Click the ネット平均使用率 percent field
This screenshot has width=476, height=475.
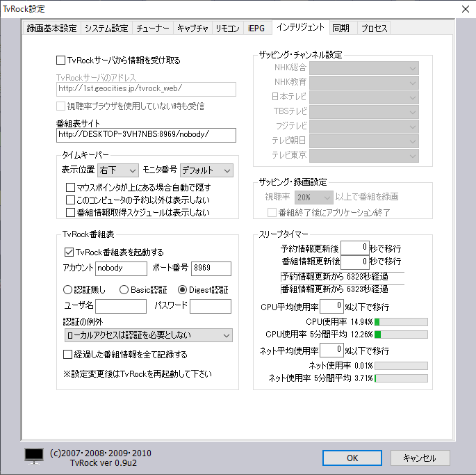point(331,350)
